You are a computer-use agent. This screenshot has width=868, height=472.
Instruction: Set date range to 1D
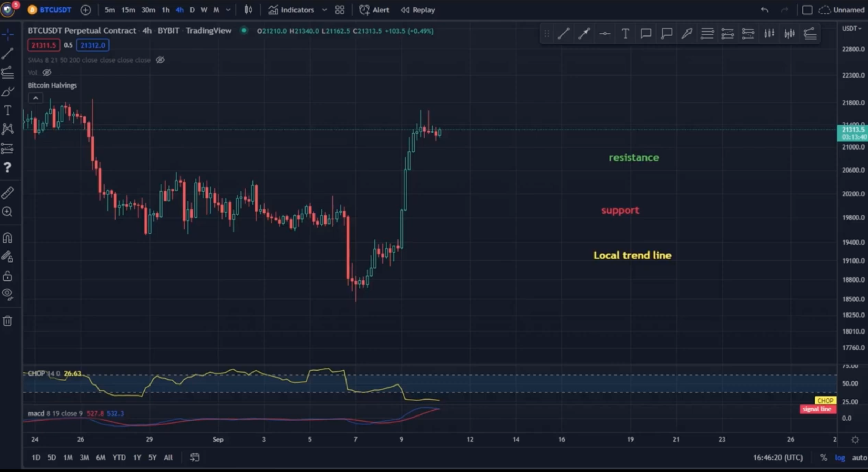(x=36, y=458)
